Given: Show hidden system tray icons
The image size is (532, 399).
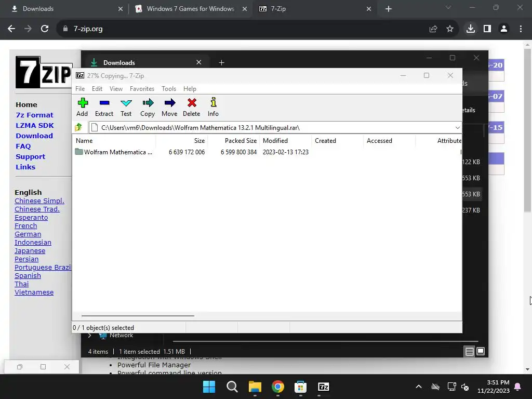Looking at the screenshot, I should coord(419,387).
